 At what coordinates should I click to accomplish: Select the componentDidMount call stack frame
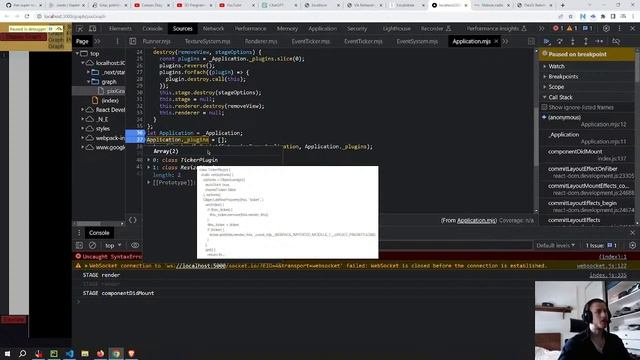coord(587,155)
